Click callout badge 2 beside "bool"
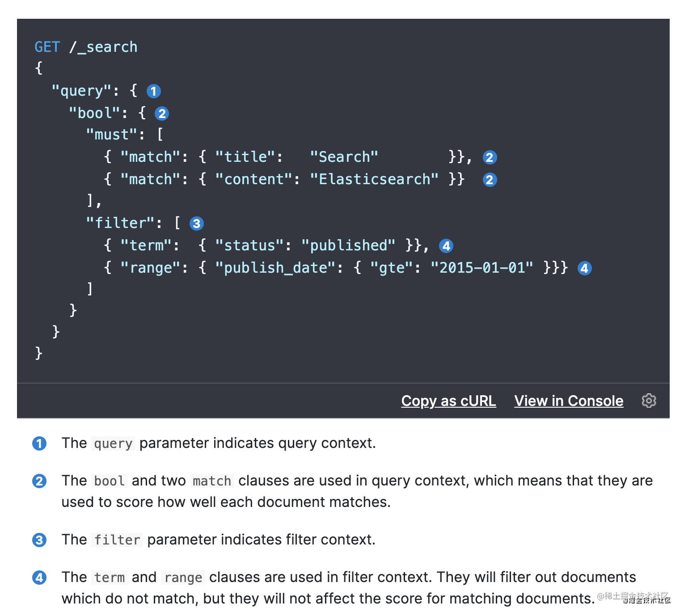This screenshot has height=616, width=684. point(162,113)
